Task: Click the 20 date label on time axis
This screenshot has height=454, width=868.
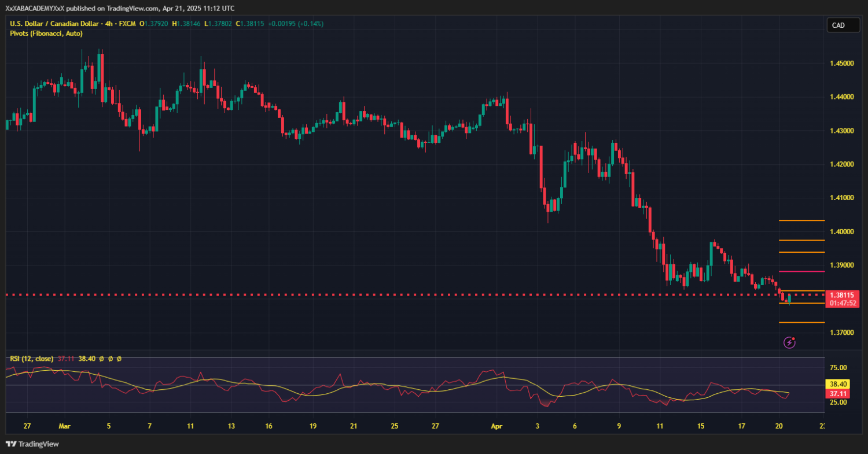Action: click(779, 426)
